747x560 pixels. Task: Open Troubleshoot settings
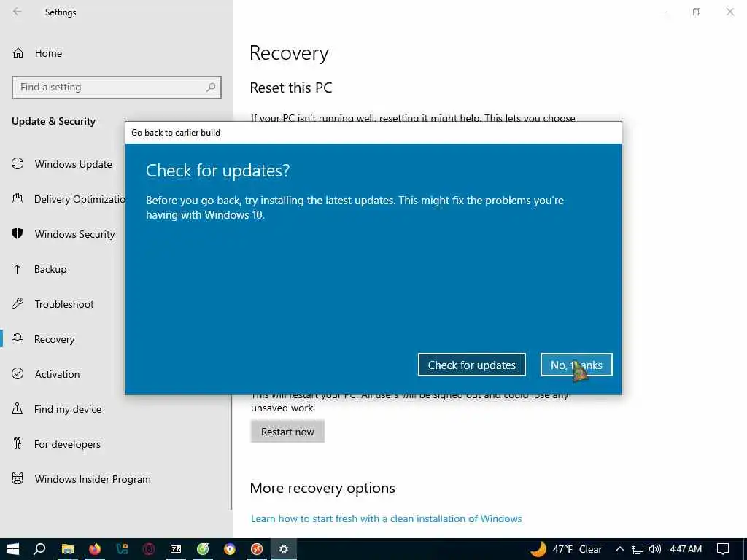[x=64, y=304]
